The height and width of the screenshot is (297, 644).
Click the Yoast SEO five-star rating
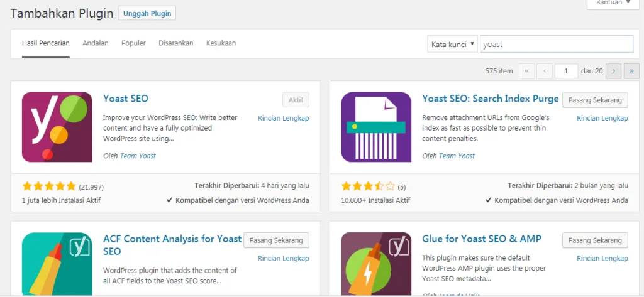[x=49, y=186]
